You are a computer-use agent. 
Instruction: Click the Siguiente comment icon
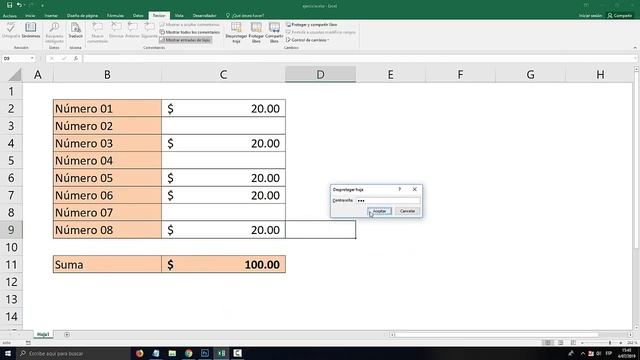click(149, 31)
